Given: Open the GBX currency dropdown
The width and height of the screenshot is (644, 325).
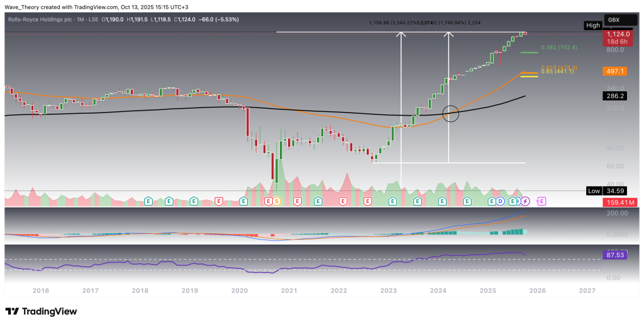Looking at the screenshot, I should coord(614,20).
